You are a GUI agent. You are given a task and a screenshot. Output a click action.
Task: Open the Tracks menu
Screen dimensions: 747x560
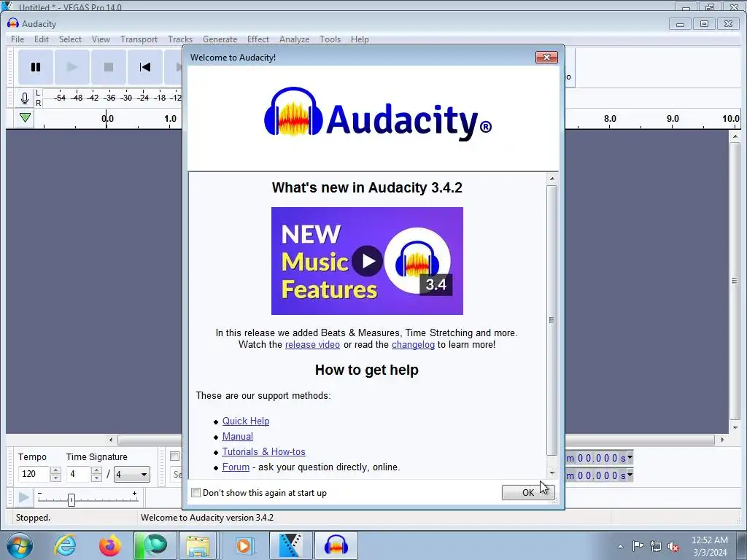(180, 39)
